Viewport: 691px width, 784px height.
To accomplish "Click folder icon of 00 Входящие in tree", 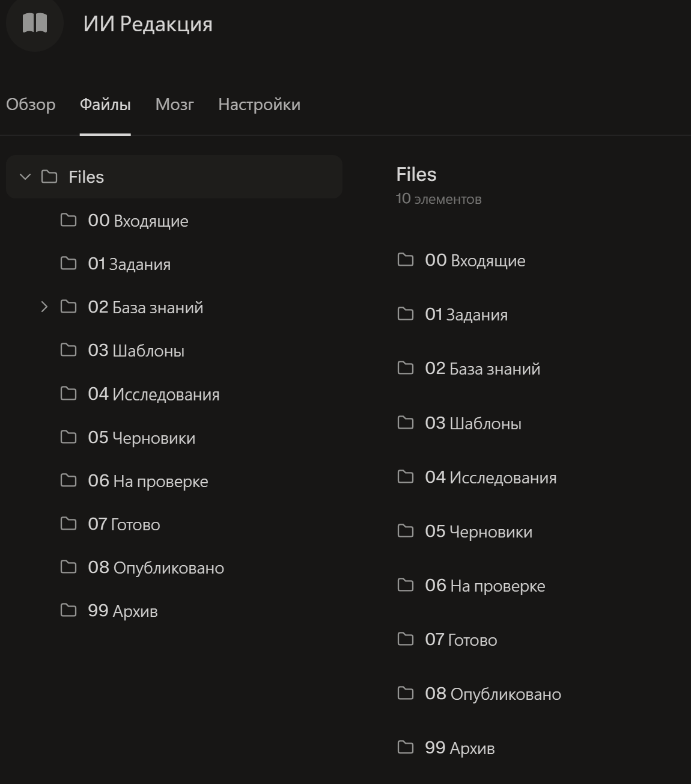I will 68,220.
